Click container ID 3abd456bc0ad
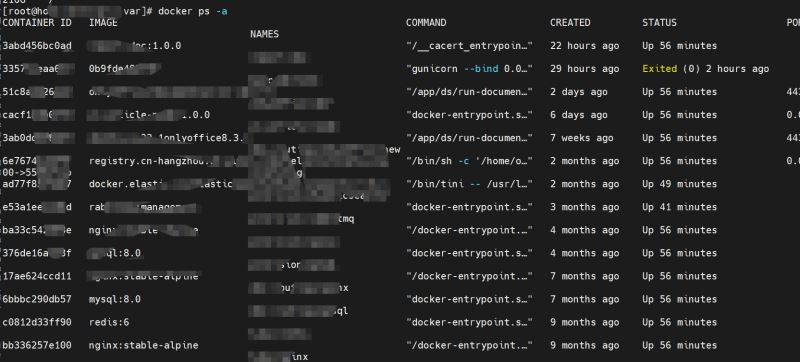This screenshot has width=800, height=362. 37,46
